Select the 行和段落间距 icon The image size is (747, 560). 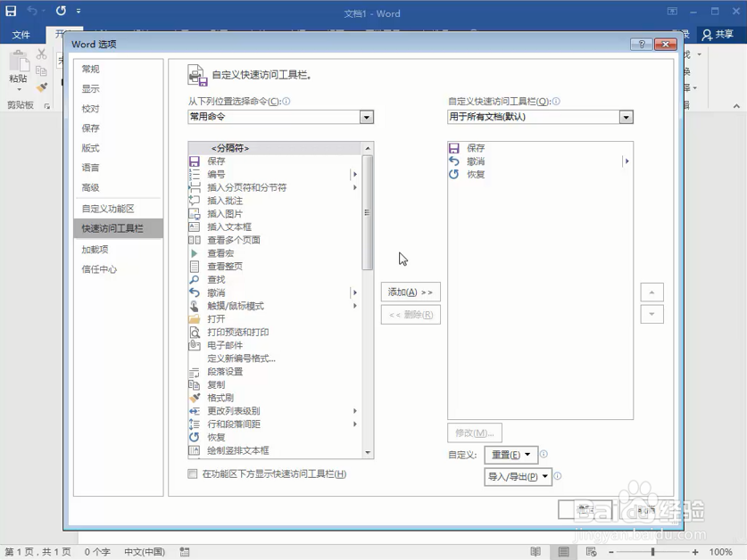195,424
